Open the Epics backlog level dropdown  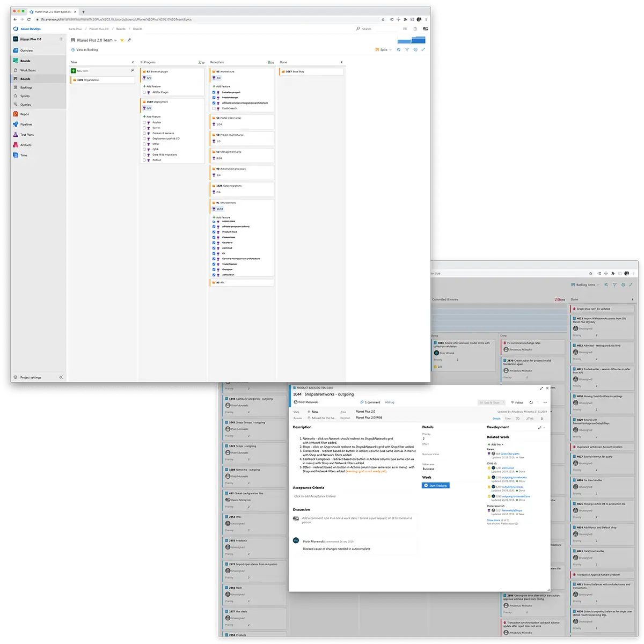click(384, 50)
